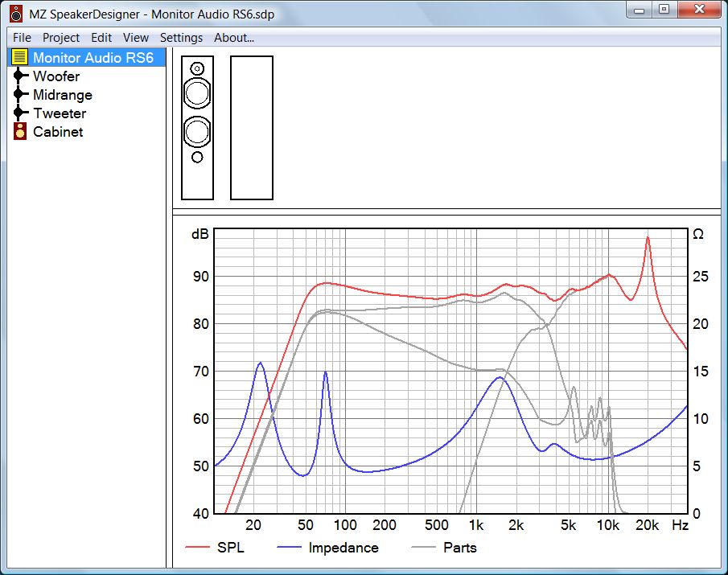Click the bass port circle in front view
The width and height of the screenshot is (728, 575).
(197, 158)
